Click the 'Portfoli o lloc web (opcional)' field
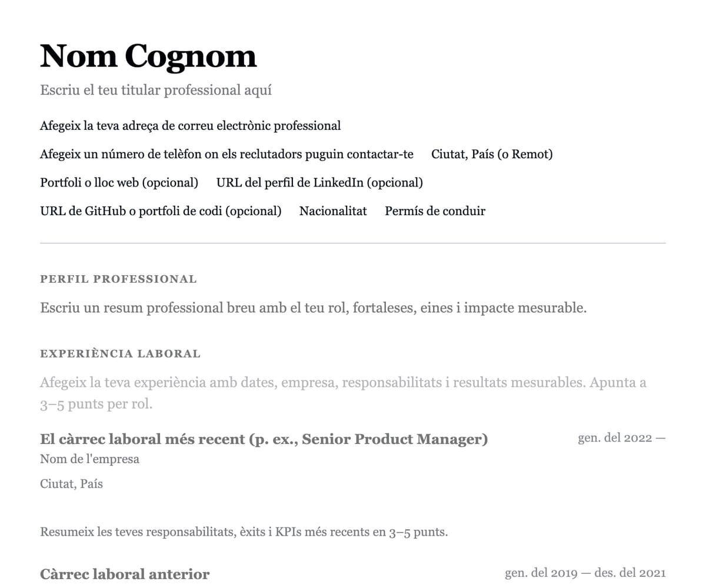706x588 pixels. point(119,183)
